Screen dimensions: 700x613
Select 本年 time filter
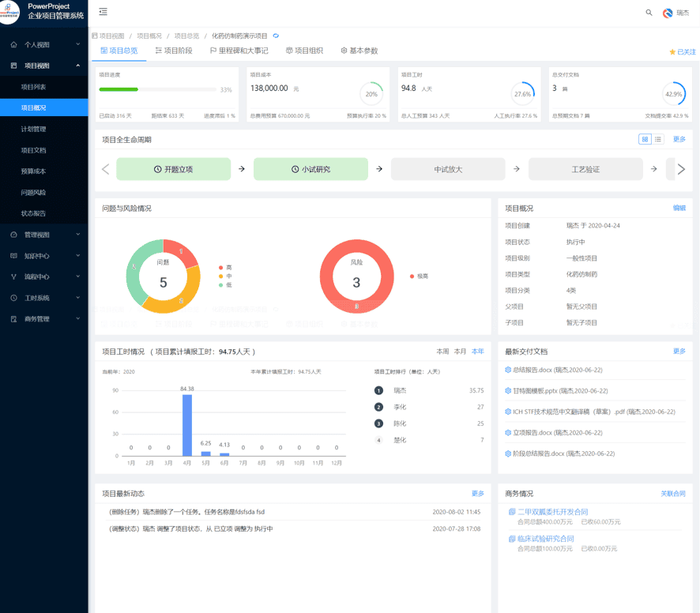[478, 352]
